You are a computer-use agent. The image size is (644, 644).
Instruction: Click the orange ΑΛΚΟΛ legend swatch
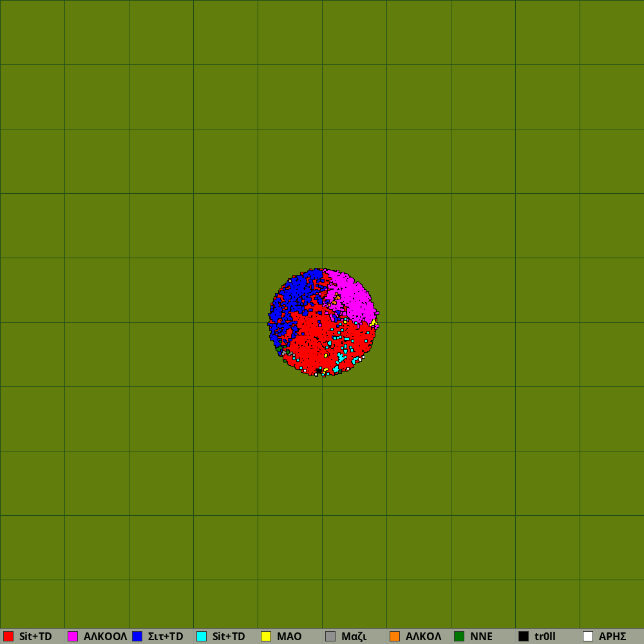(395, 636)
